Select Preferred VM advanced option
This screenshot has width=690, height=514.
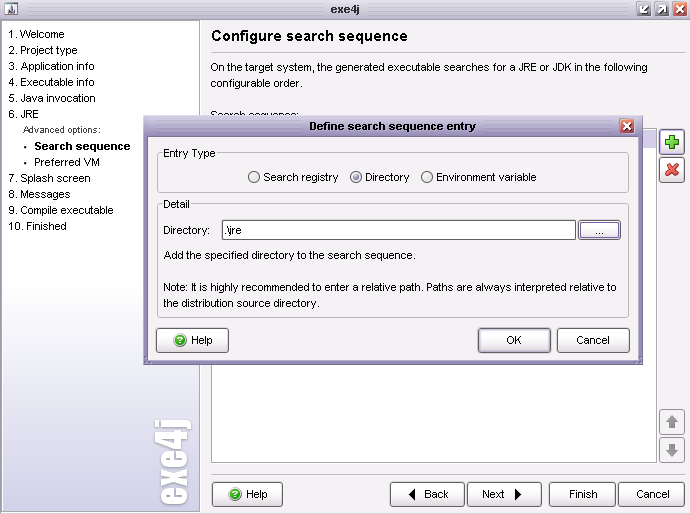pos(67,162)
